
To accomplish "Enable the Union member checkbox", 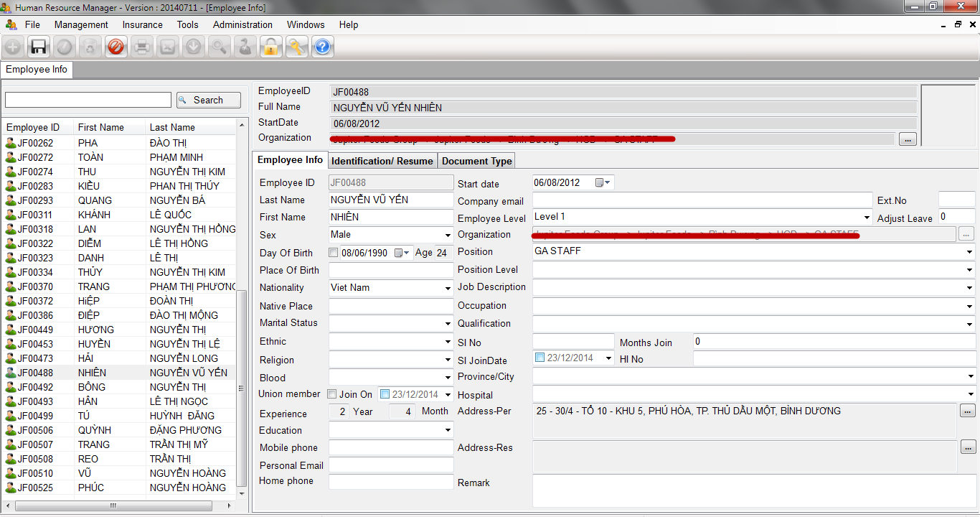I will 331,394.
